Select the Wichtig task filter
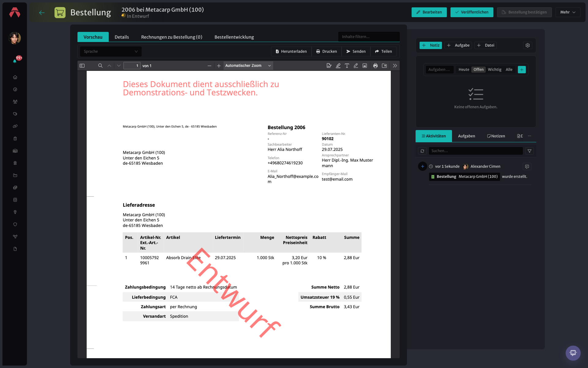Image resolution: width=588 pixels, height=368 pixels. click(x=495, y=70)
